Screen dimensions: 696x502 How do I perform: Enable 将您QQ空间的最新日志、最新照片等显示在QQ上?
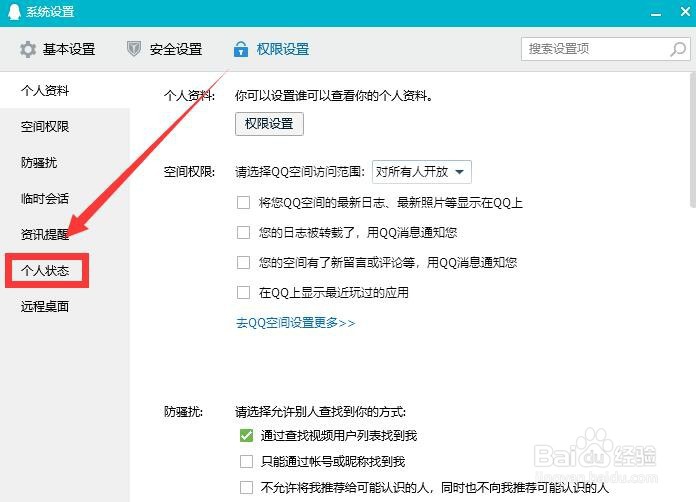[x=243, y=203]
